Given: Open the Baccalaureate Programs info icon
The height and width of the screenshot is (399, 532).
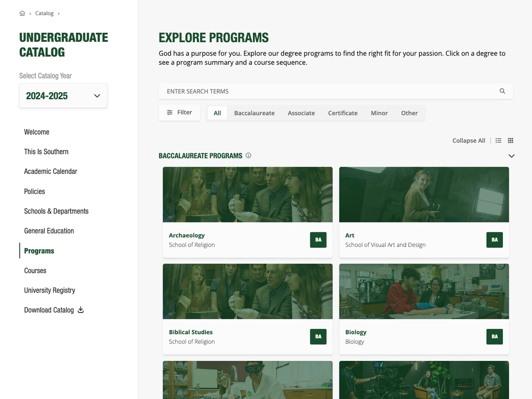Looking at the screenshot, I should click(x=248, y=156).
